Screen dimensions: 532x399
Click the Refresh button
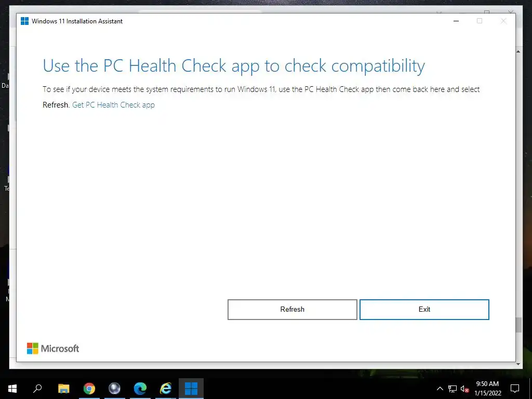coord(292,310)
